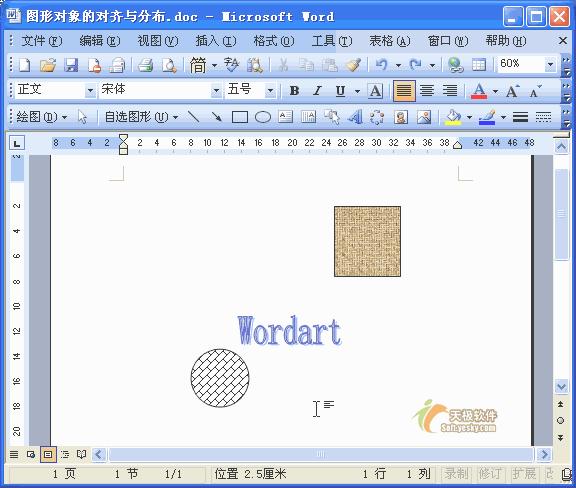Increase font size with the grow button

512,90
